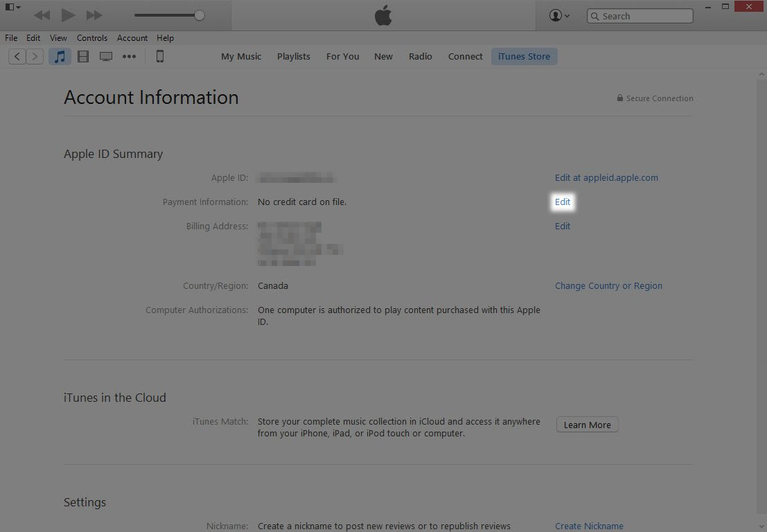The height and width of the screenshot is (532, 767).
Task: Open the more media types ellipsis
Action: pyautogui.click(x=129, y=56)
